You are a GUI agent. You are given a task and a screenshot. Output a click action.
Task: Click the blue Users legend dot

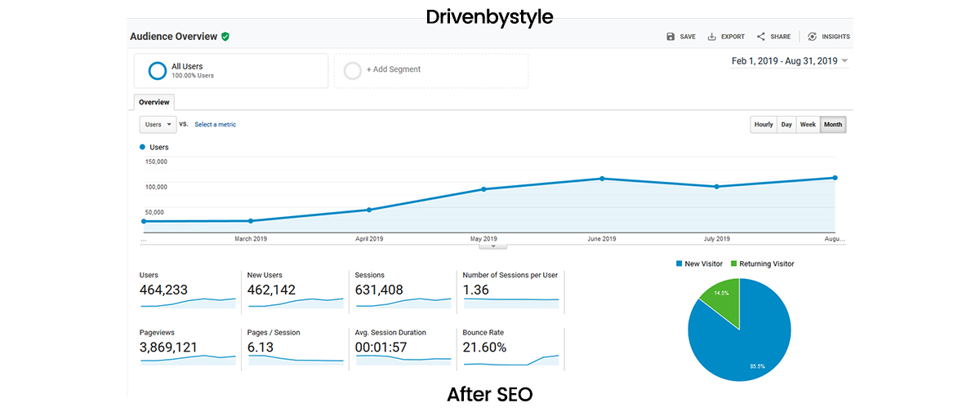[143, 148]
